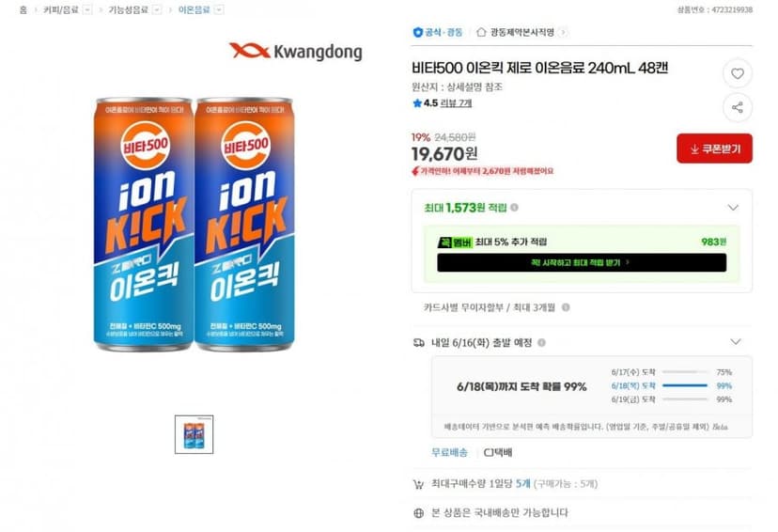Open the 기능성음료 breadcrumb dropdown
Screen dimensions: 778x532
point(156,9)
